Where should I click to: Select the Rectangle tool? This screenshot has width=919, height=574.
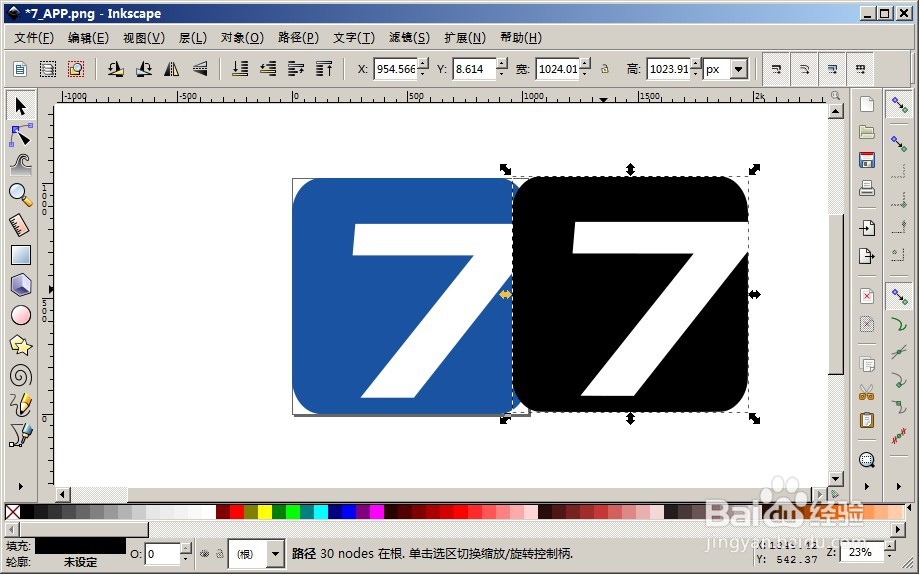click(x=21, y=255)
